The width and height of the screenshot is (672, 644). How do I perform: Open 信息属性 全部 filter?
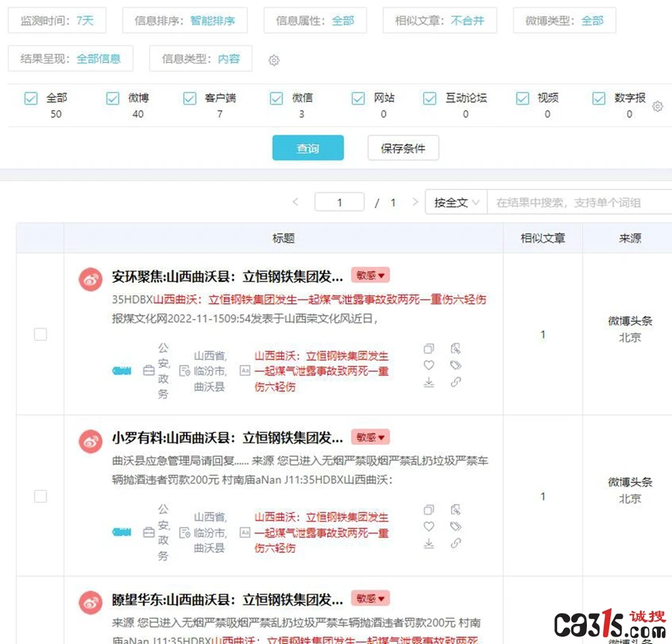[x=315, y=20]
